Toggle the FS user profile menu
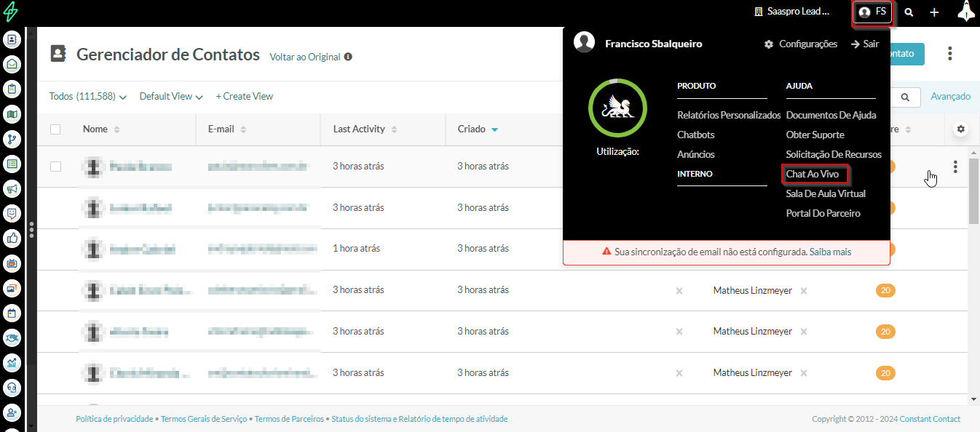980x432 pixels. (x=872, y=12)
